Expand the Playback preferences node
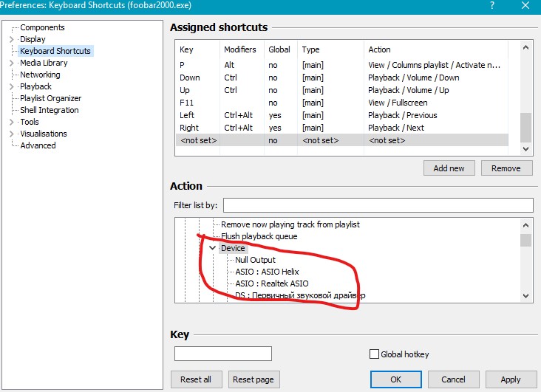The image size is (541, 392). [x=11, y=86]
